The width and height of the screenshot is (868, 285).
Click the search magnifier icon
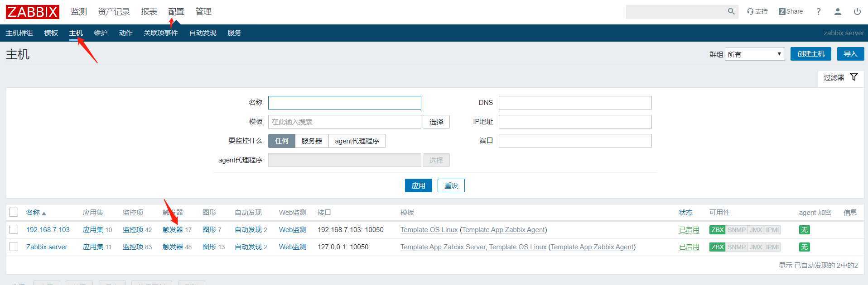731,11
